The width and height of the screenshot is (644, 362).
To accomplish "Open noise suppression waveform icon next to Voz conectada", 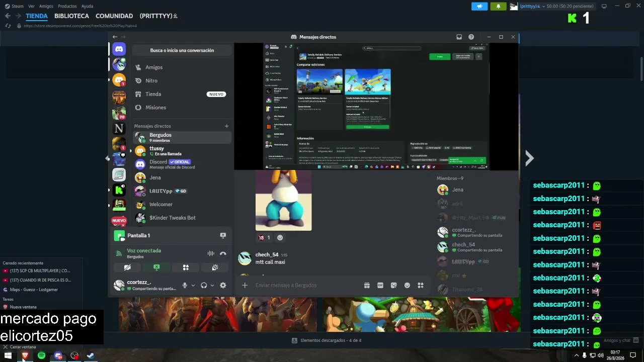I will pyautogui.click(x=211, y=253).
